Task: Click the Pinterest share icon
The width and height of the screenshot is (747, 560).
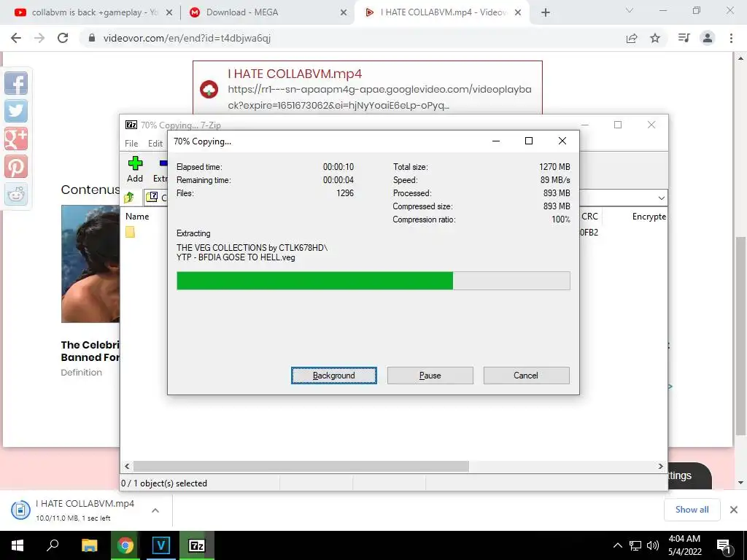Action: (16, 166)
